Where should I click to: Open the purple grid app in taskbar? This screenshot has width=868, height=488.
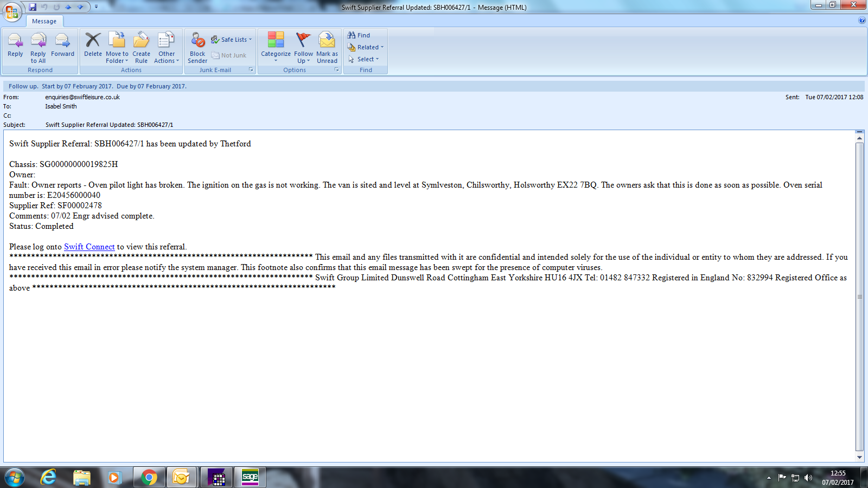pyautogui.click(x=216, y=477)
